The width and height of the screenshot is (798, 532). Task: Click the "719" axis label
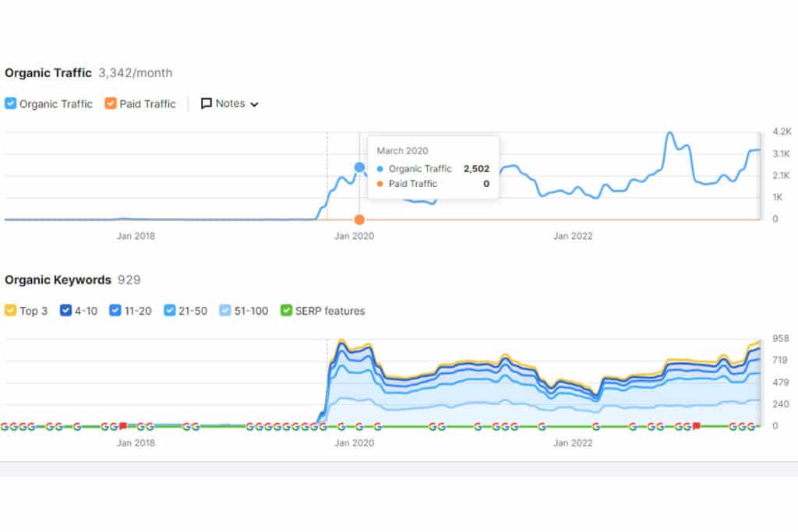coord(779,360)
